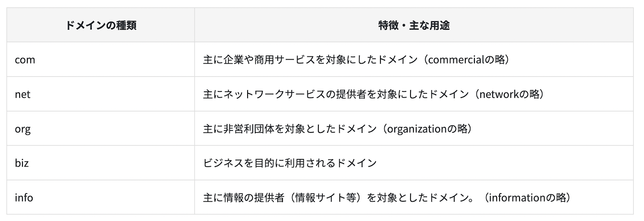Click the commercialの略 description text
The height and width of the screenshot is (221, 644).
[x=466, y=60]
